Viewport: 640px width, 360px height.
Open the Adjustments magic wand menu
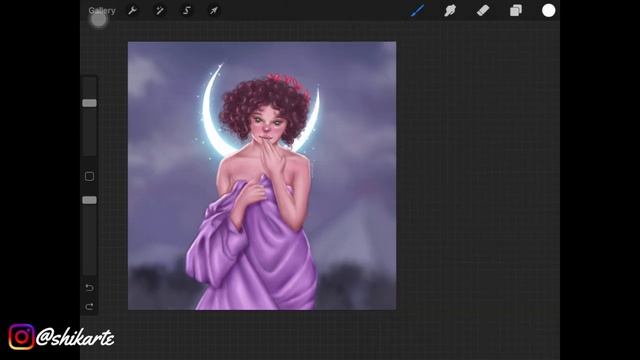tap(160, 11)
